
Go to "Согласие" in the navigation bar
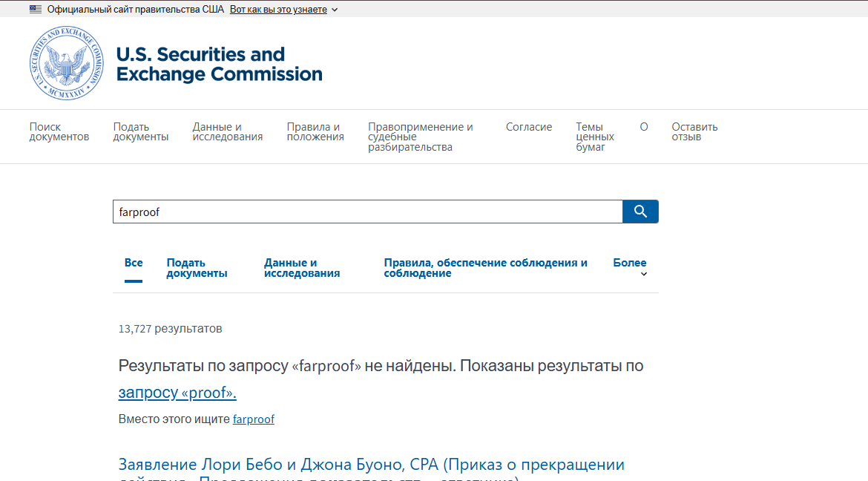[529, 127]
